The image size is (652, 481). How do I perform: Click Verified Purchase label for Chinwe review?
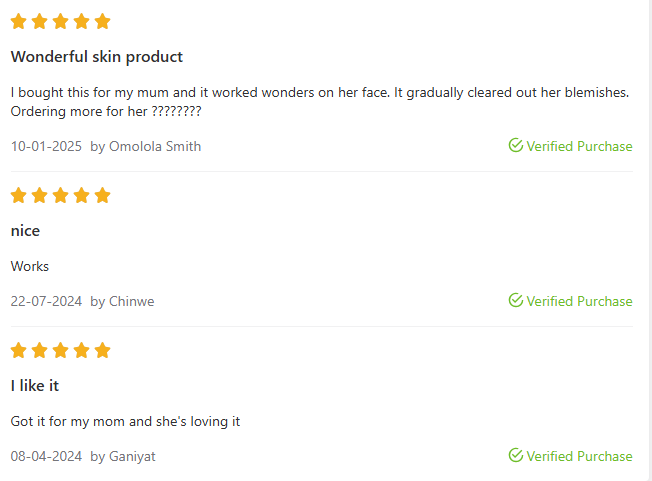point(579,301)
